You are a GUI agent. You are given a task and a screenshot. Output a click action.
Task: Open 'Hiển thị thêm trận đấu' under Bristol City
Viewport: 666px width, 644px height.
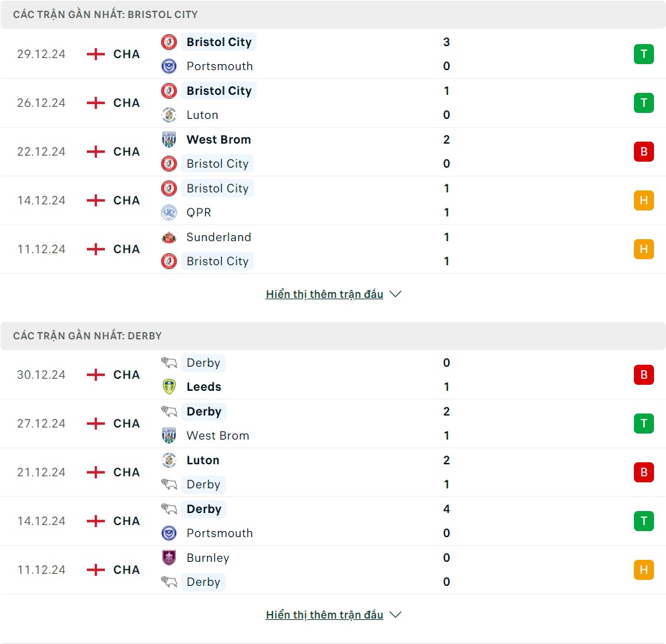click(325, 294)
